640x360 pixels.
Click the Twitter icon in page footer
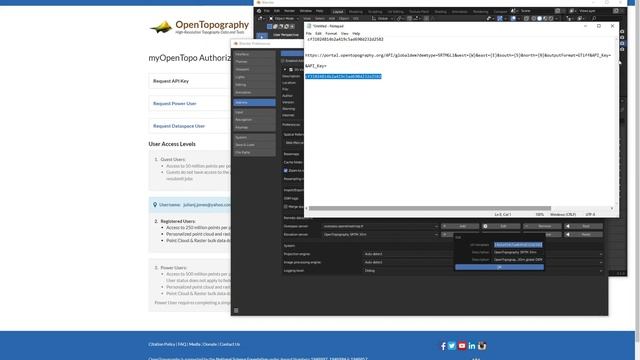pyautogui.click(x=452, y=346)
